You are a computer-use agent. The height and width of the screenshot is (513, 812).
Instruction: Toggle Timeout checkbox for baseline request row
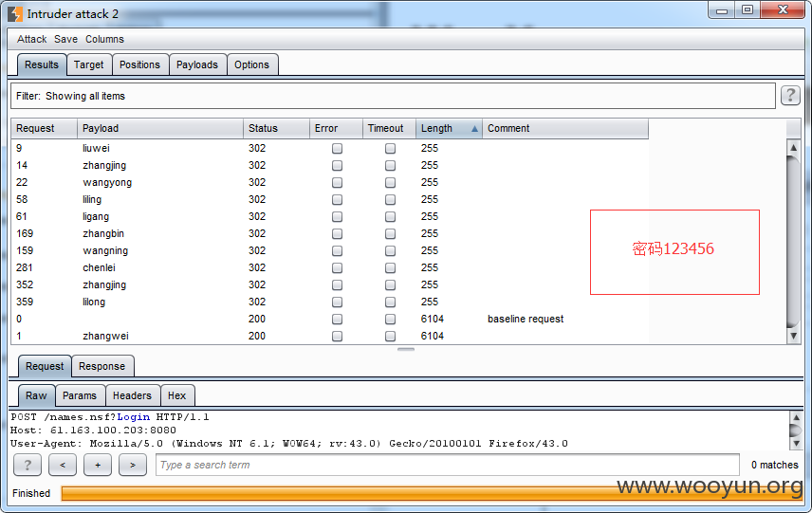click(x=391, y=320)
